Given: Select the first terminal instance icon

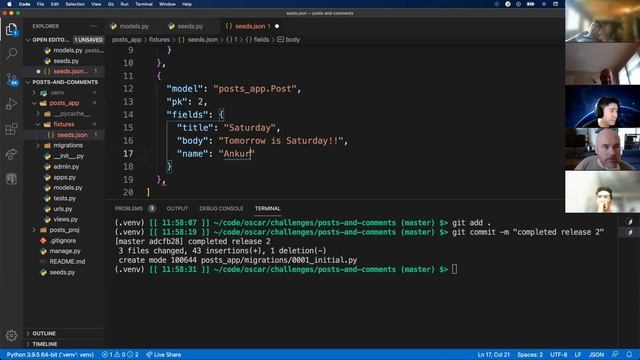Looking at the screenshot, I should tap(629, 222).
